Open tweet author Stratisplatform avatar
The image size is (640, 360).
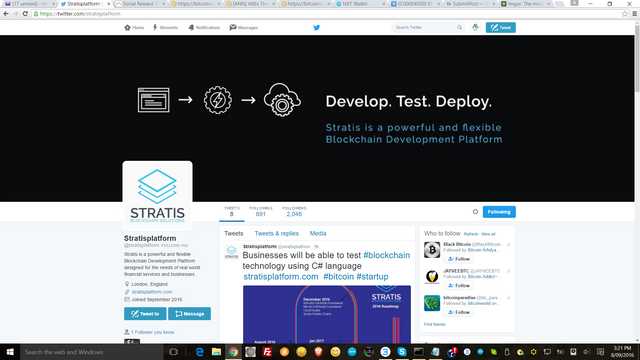pyautogui.click(x=231, y=252)
